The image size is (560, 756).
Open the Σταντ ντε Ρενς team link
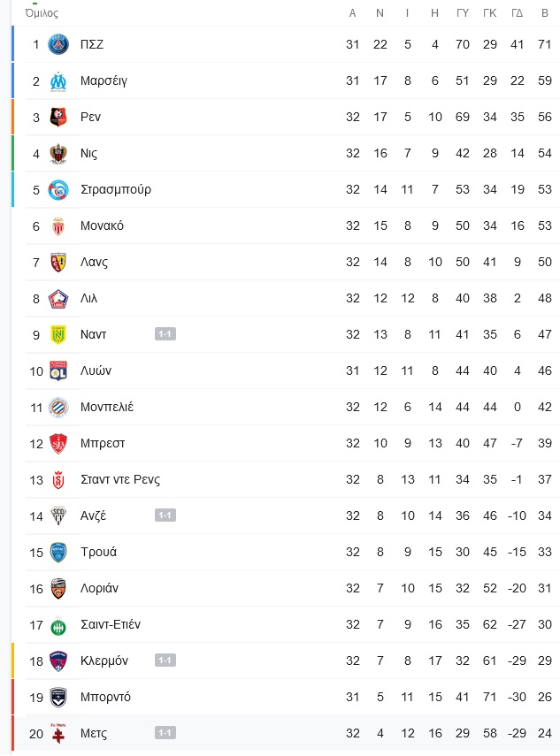pyautogui.click(x=120, y=480)
